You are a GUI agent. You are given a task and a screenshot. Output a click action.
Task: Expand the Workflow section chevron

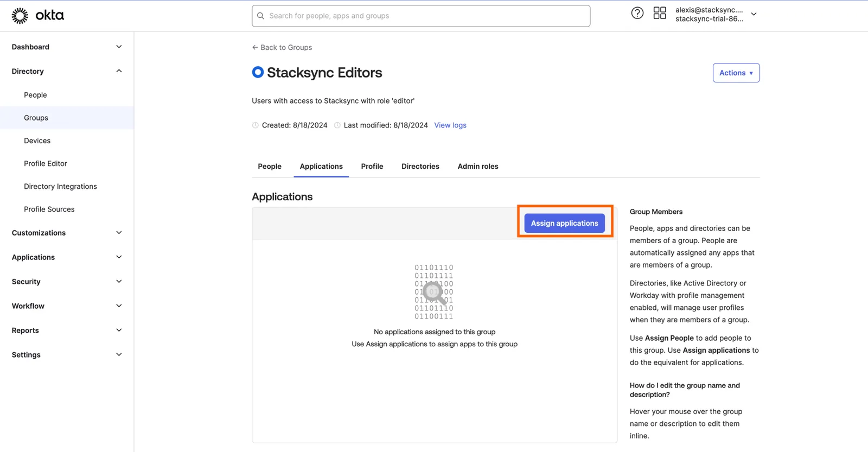point(119,306)
